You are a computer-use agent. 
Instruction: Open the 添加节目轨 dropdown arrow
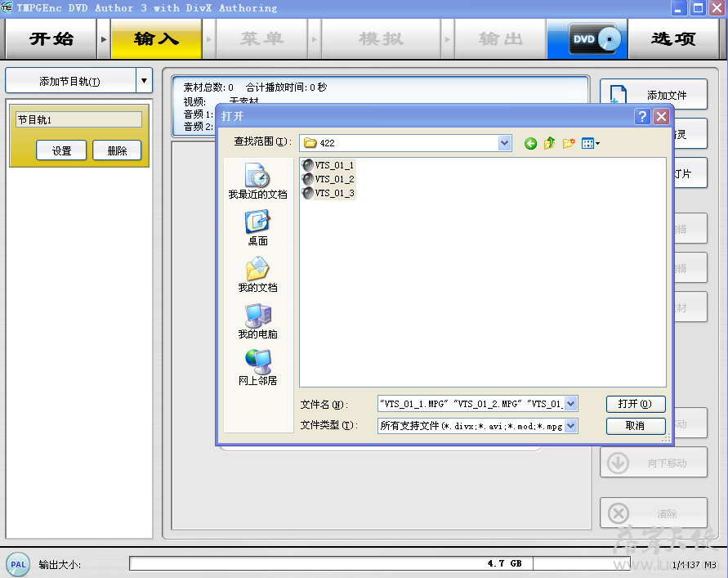click(145, 81)
